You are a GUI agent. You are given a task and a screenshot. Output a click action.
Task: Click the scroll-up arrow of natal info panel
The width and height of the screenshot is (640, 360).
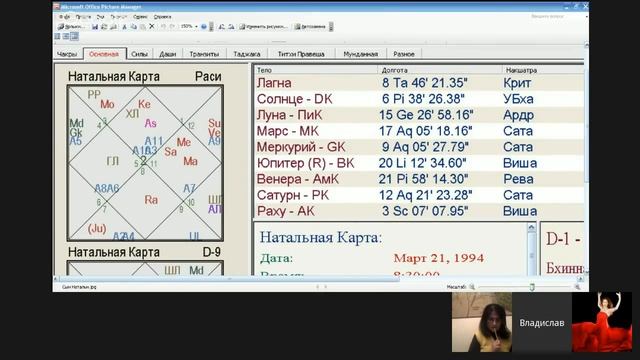click(x=531, y=227)
